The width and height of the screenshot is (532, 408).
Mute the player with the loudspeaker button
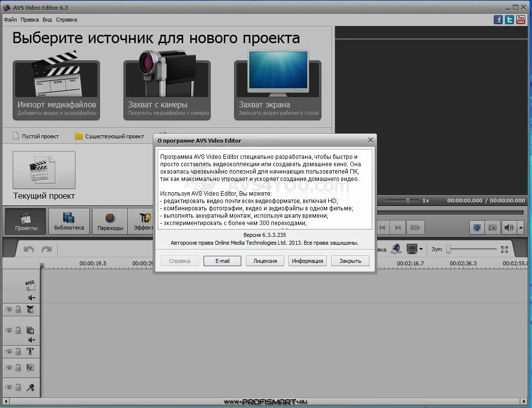[x=508, y=228]
